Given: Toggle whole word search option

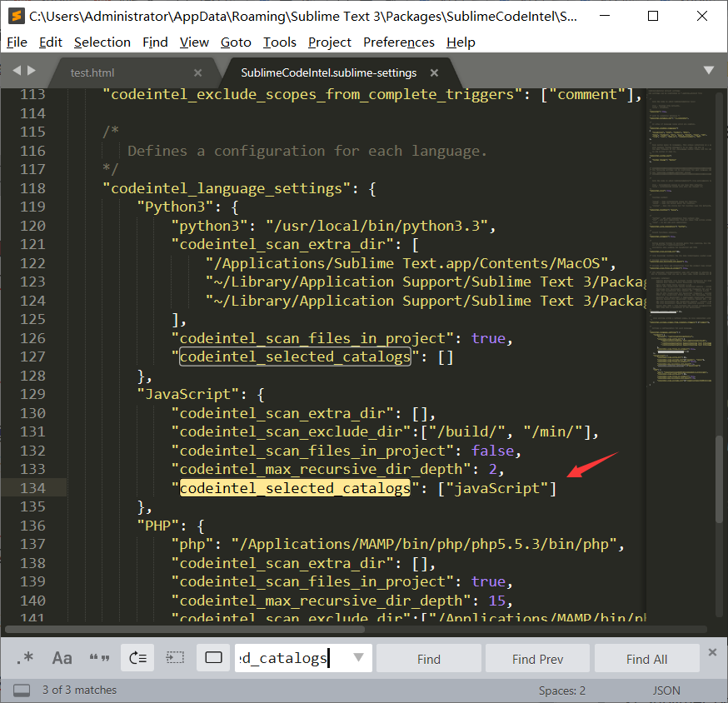Looking at the screenshot, I should [99, 658].
